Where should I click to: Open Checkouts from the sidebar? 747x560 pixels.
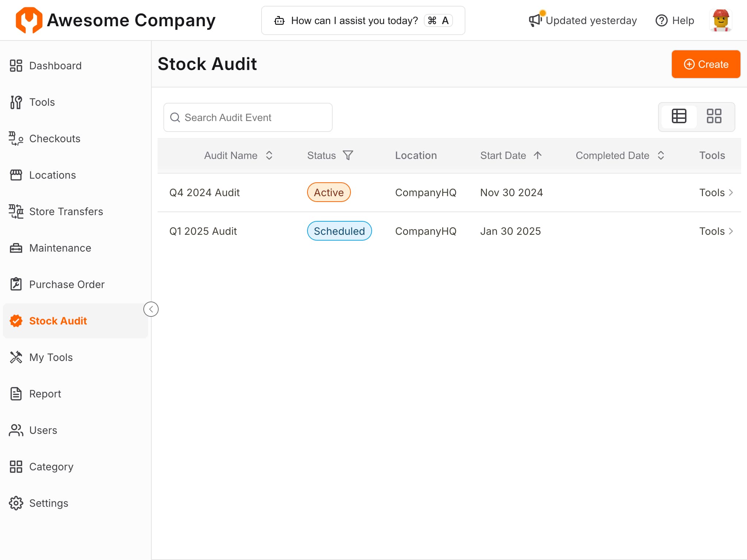(55, 139)
